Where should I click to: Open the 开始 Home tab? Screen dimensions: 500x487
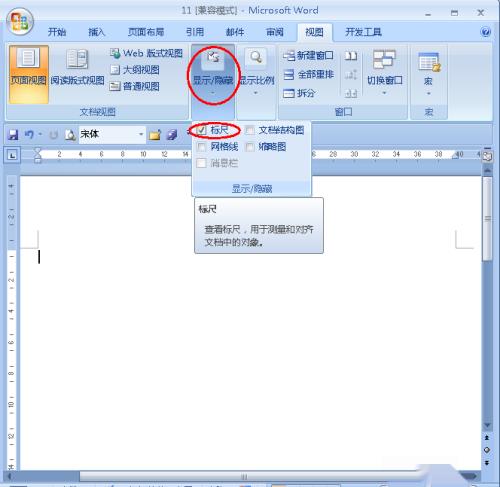57,32
